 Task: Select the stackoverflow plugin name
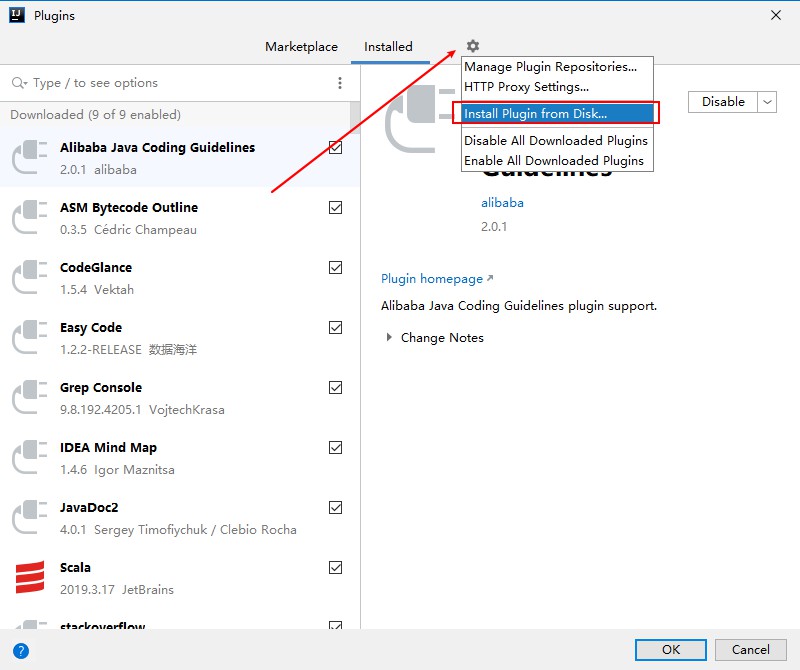[x=103, y=625]
